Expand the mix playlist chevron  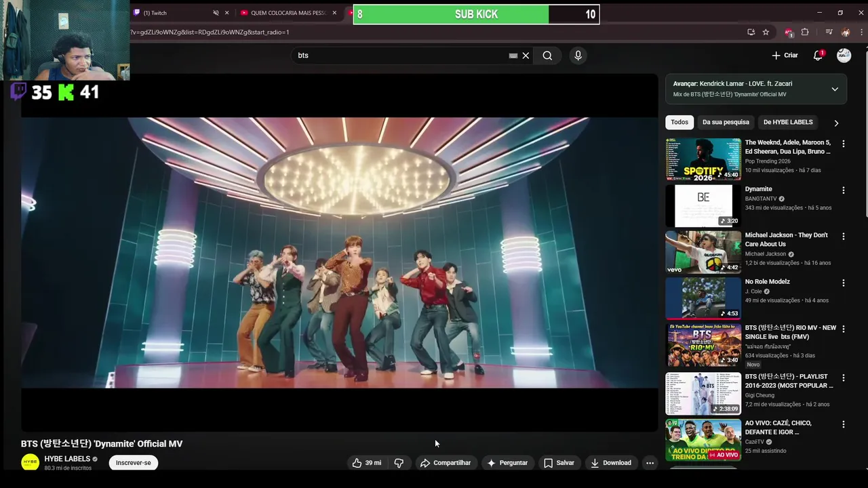[x=835, y=89]
